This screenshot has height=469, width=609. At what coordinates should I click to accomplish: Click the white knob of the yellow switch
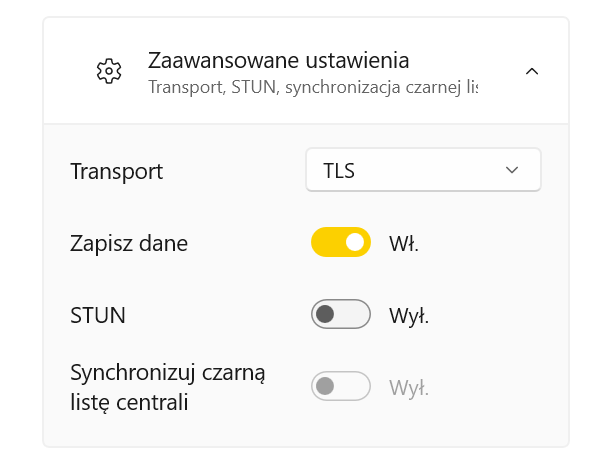click(x=355, y=242)
